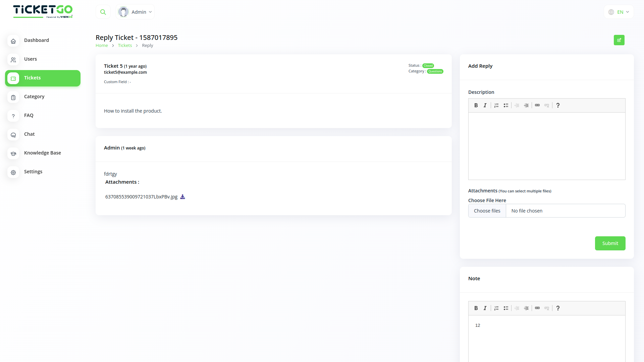Viewport: 644px width, 362px height.
Task: Open the Knowledge Base menu item
Action: (42, 153)
